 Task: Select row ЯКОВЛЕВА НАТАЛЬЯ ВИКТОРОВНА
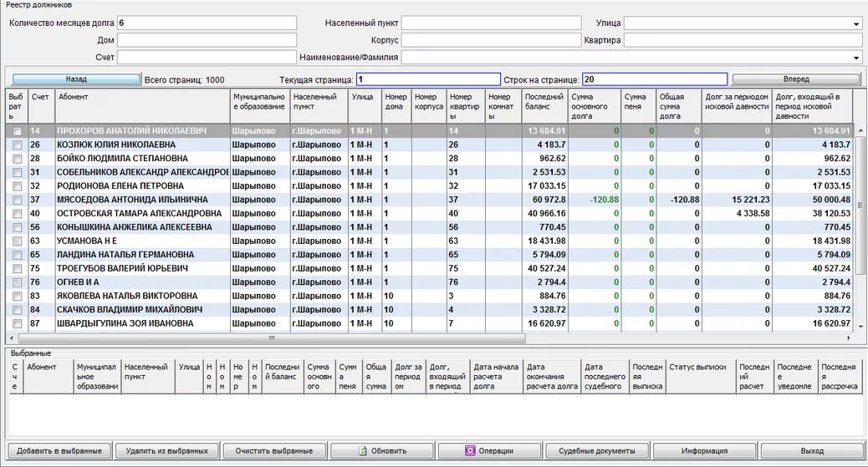click(x=430, y=296)
